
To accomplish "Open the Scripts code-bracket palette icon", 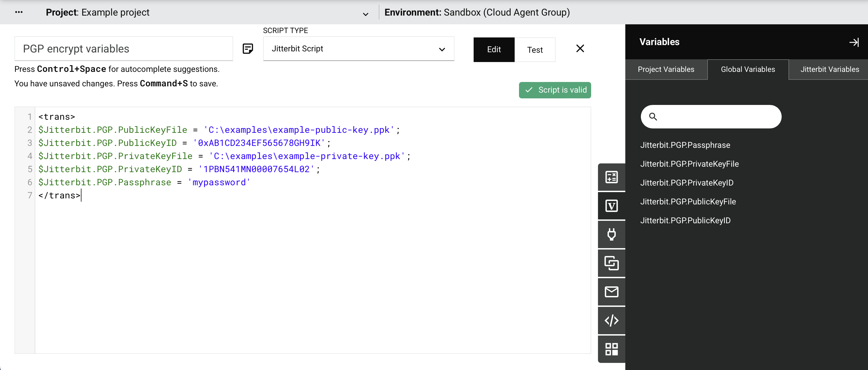I will click(x=611, y=321).
